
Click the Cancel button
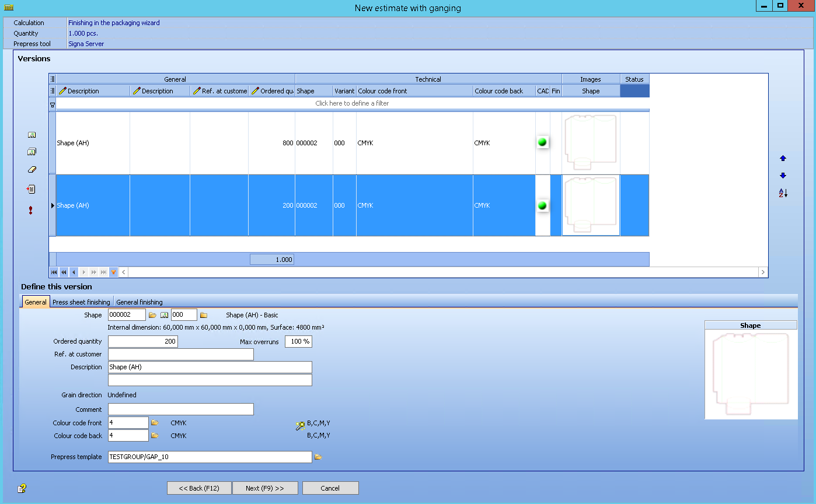click(330, 488)
